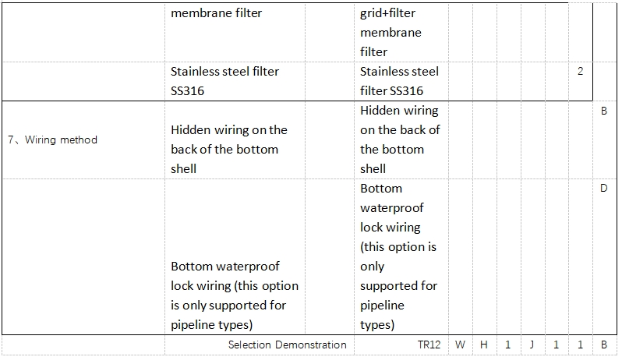Viewport: 622px width, 364px height.
Task: Click the "1" cell just before final B
Action: [x=581, y=345]
